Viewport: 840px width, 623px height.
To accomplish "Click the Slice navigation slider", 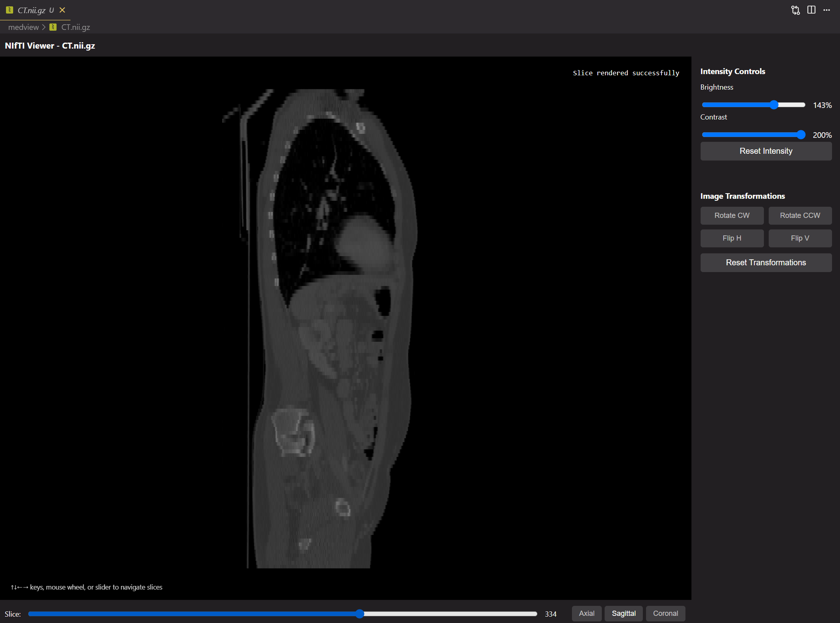I will 283,614.
